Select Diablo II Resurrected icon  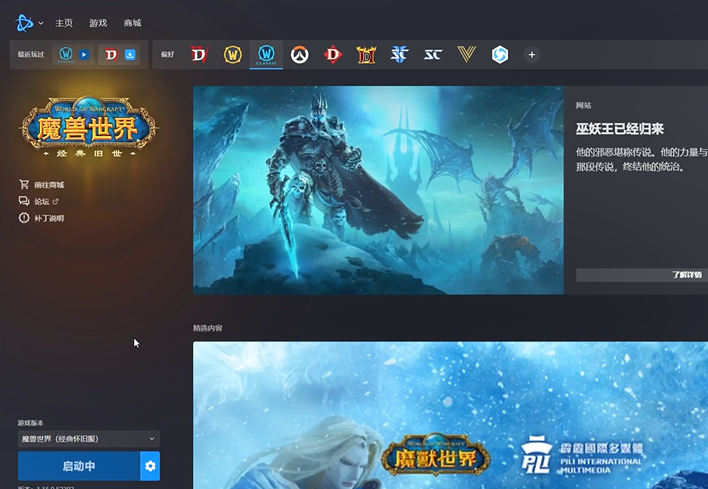pos(366,55)
